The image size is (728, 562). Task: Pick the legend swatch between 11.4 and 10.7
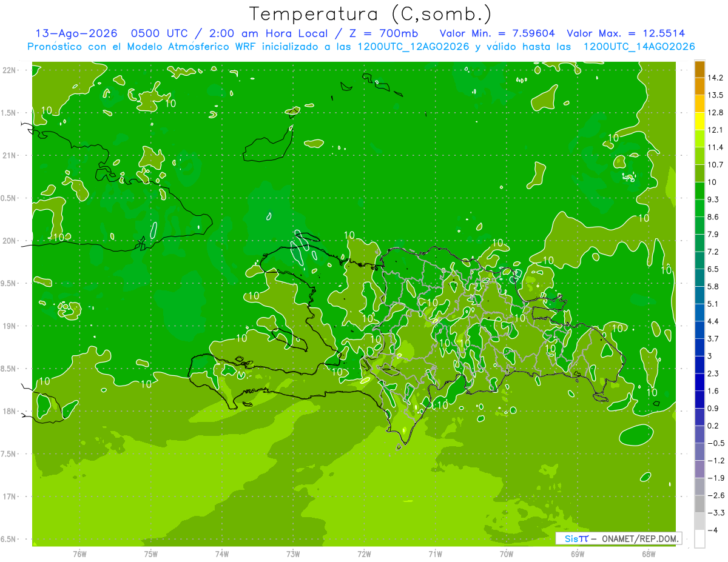[x=699, y=156]
